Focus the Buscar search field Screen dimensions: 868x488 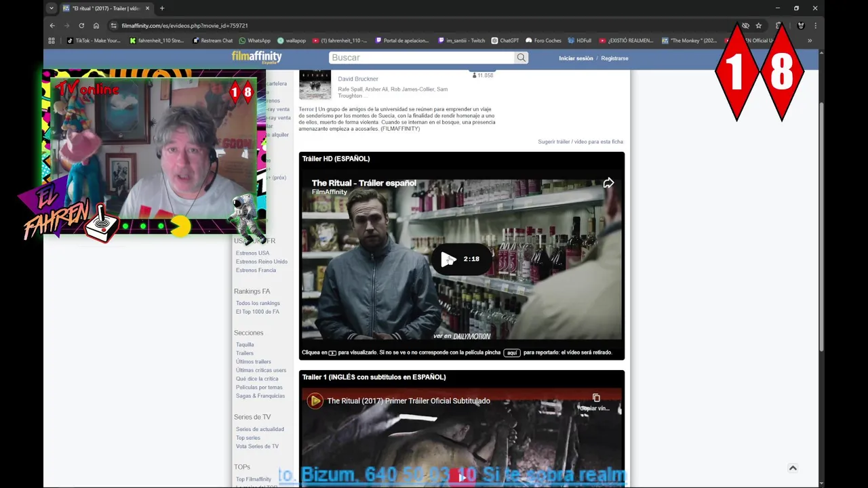422,58
